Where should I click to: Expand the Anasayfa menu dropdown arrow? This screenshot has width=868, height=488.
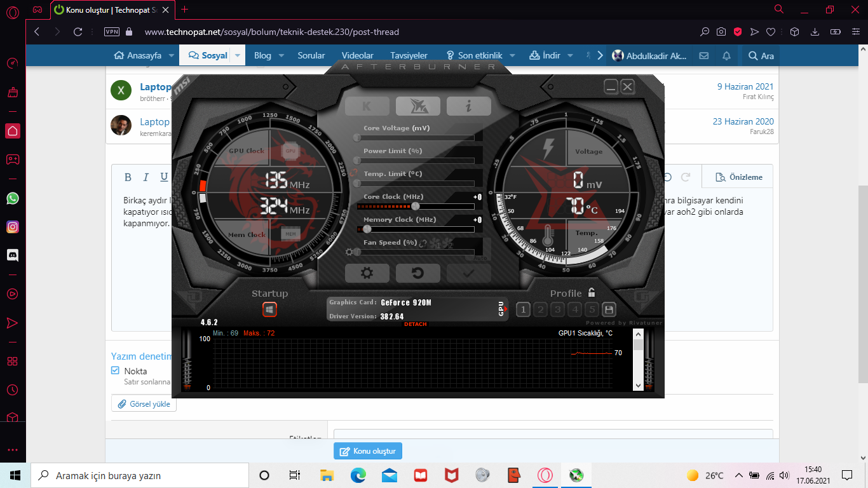pos(172,55)
